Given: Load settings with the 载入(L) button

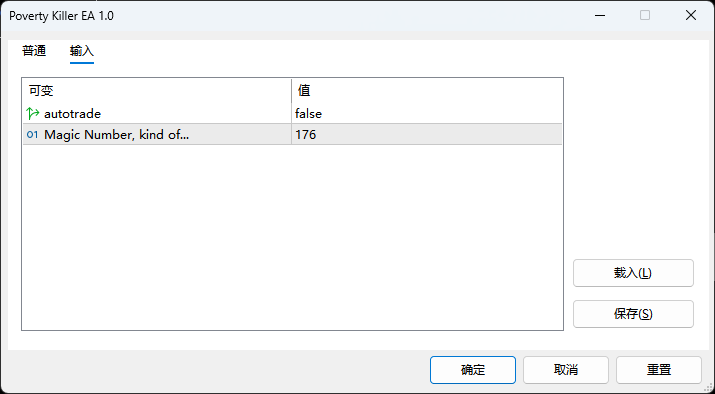Looking at the screenshot, I should (x=633, y=273).
